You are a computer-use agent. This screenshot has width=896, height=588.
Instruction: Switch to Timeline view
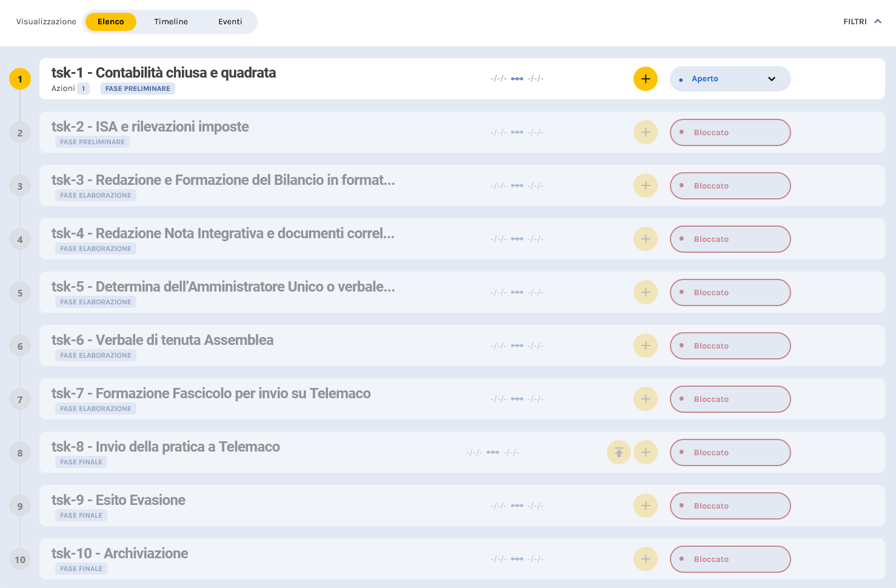[x=171, y=22]
